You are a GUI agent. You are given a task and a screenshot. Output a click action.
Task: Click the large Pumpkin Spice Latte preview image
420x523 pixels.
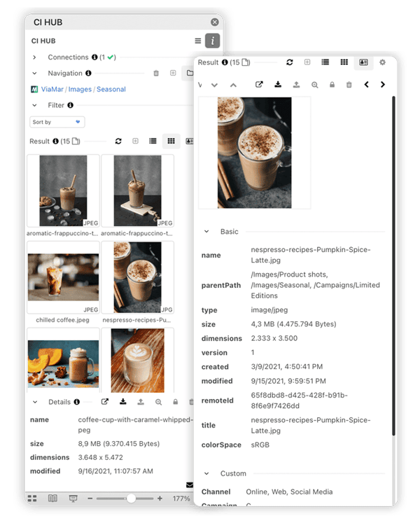pyautogui.click(x=254, y=153)
